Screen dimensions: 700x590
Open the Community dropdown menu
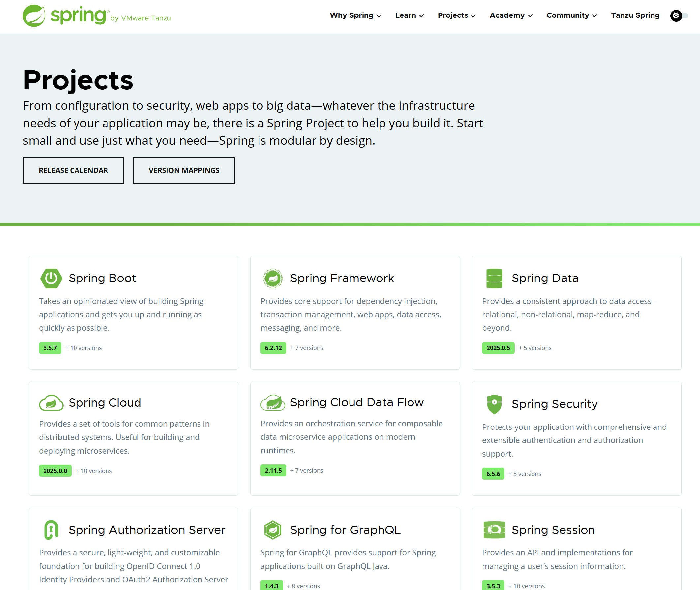pyautogui.click(x=571, y=15)
